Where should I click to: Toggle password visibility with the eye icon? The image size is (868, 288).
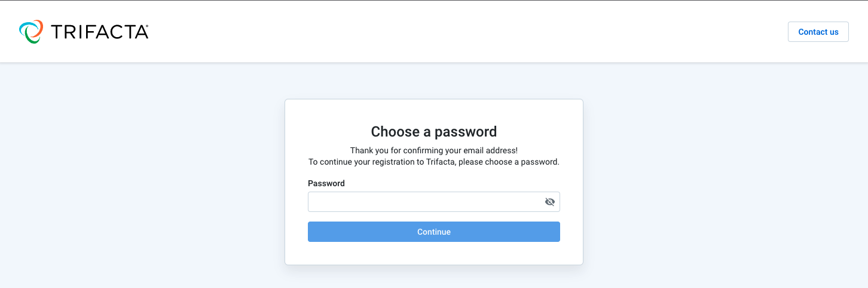coord(550,202)
